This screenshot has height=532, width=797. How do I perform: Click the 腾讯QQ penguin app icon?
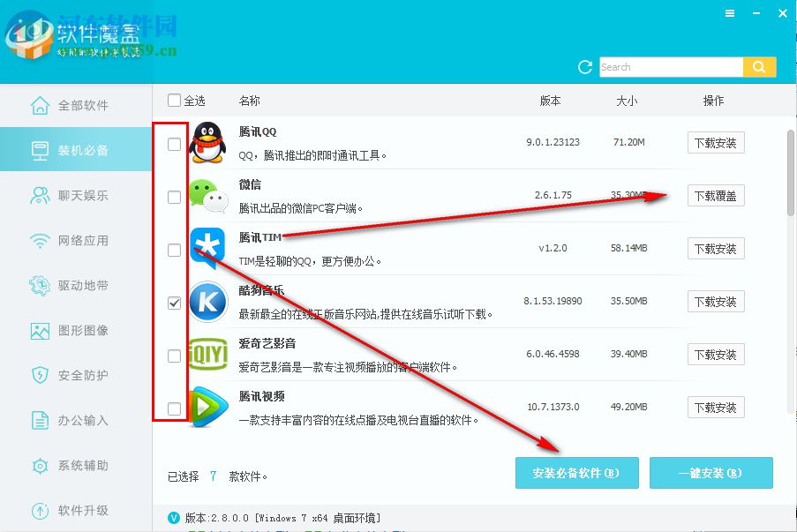click(x=207, y=143)
